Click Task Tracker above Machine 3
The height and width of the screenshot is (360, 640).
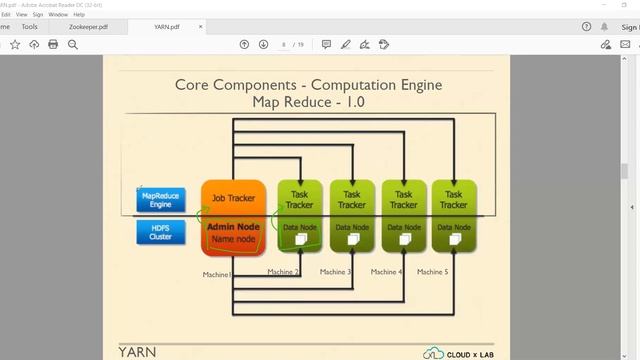pyautogui.click(x=352, y=200)
